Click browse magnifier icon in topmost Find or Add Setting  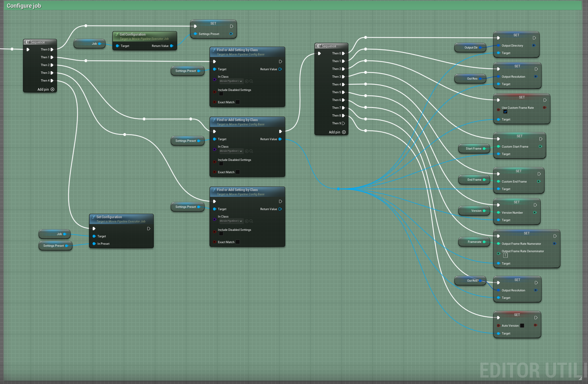tap(251, 81)
